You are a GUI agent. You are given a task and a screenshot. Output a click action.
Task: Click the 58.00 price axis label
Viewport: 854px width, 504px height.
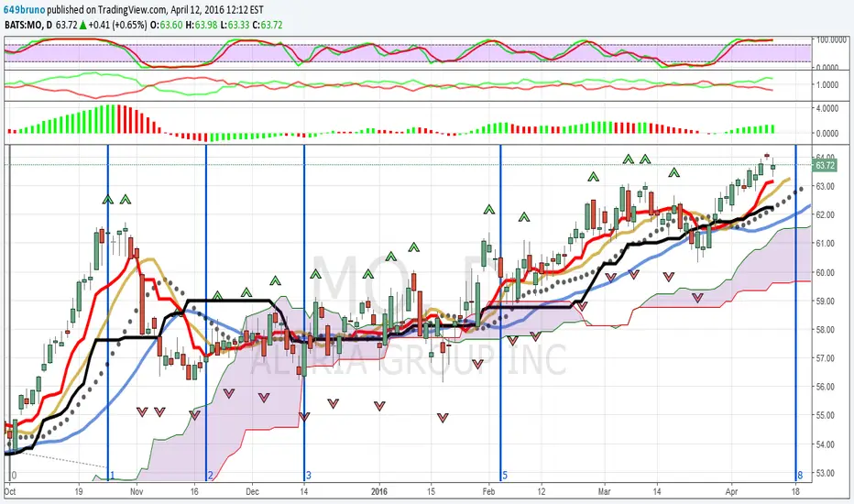825,330
